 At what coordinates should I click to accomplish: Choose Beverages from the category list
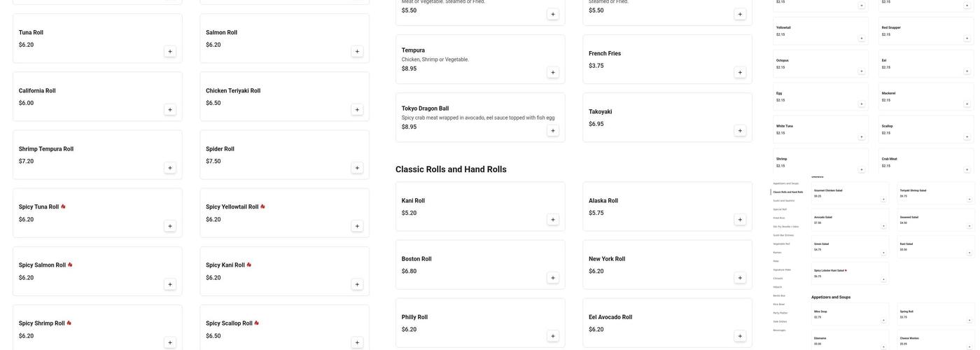click(x=779, y=330)
